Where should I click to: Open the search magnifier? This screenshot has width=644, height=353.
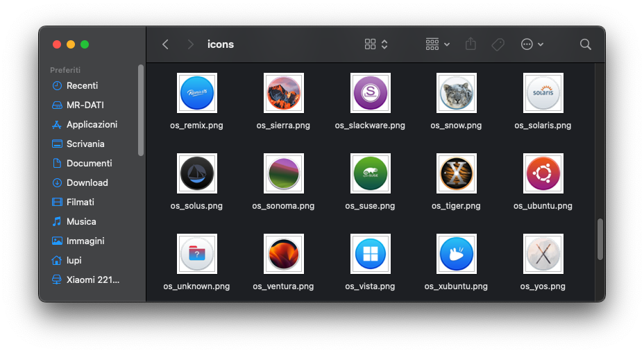click(586, 44)
